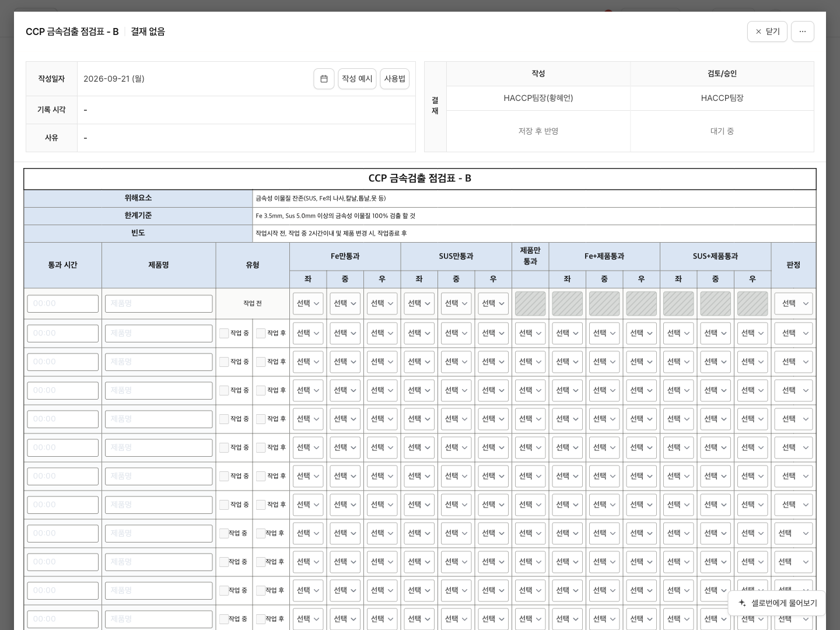This screenshot has width=840, height=630.
Task: Click the Fe만통과 column header
Action: point(345,256)
